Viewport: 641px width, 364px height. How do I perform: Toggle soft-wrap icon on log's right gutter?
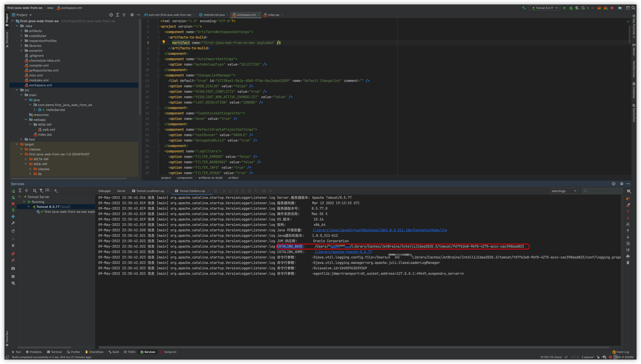pos(628,243)
